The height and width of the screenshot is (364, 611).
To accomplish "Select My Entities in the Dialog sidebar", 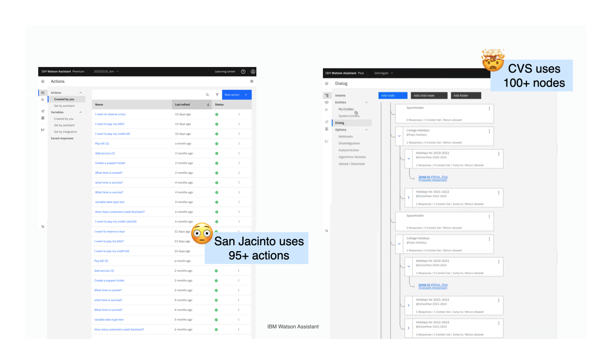I will coord(346,109).
